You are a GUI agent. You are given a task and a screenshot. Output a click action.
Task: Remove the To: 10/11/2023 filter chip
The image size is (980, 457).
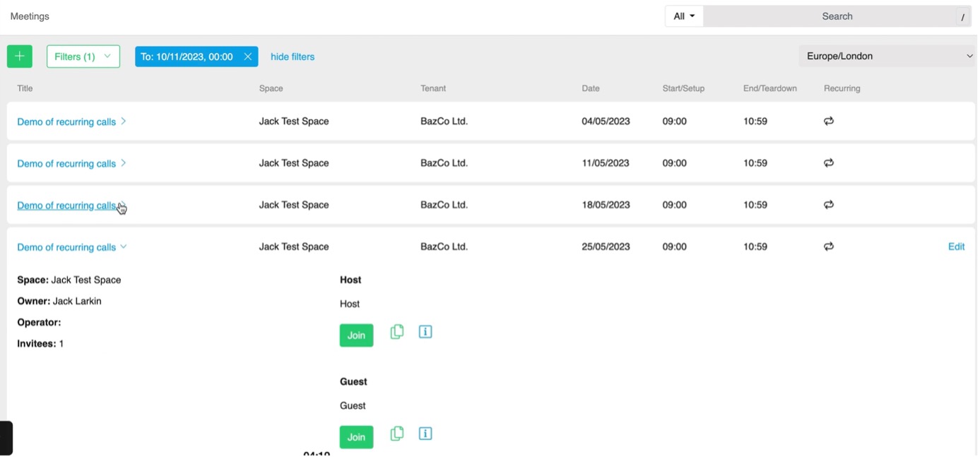[247, 57]
